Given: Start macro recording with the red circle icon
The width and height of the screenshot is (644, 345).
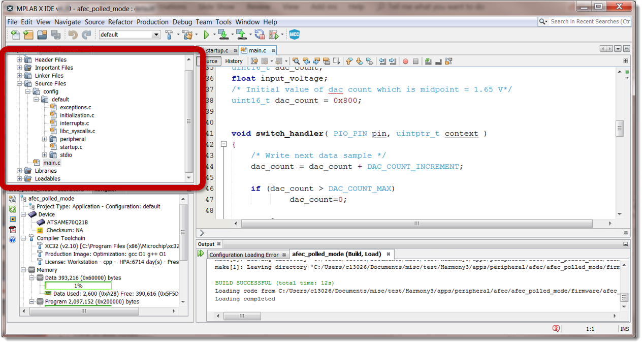Looking at the screenshot, I should pos(405,61).
